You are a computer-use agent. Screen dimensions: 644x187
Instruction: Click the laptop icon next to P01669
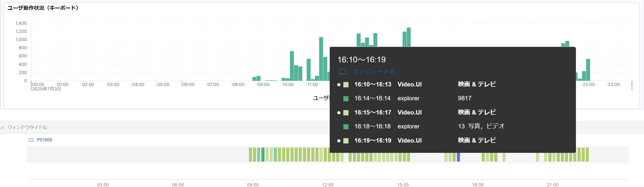(x=31, y=140)
